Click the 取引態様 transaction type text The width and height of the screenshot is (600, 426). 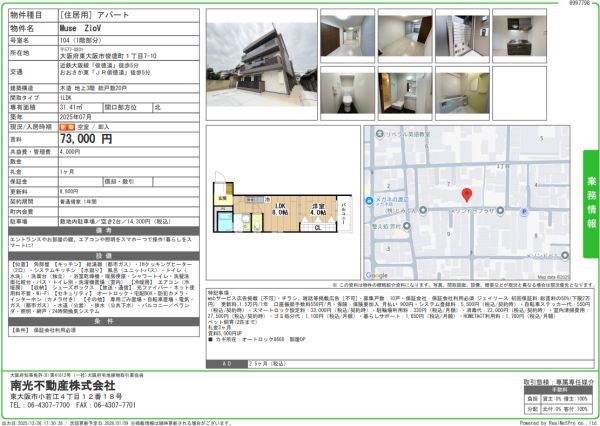559,382
